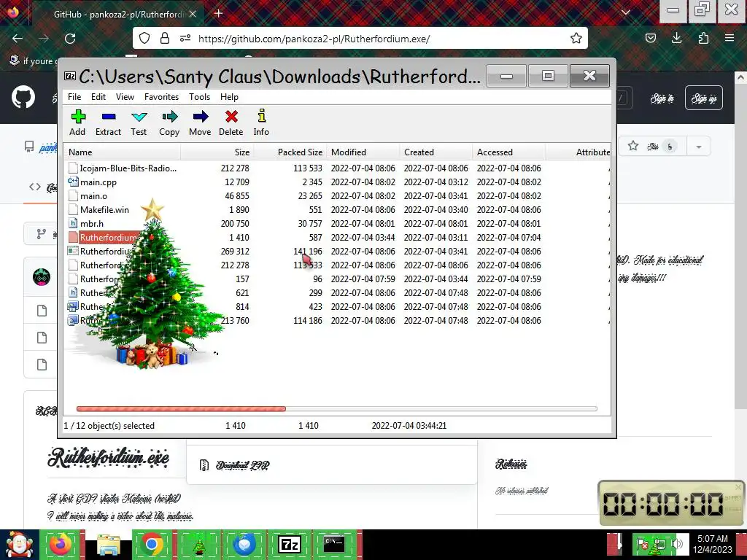
Task: Click the Add button in 7-Zip toolbar
Action: coord(77,122)
